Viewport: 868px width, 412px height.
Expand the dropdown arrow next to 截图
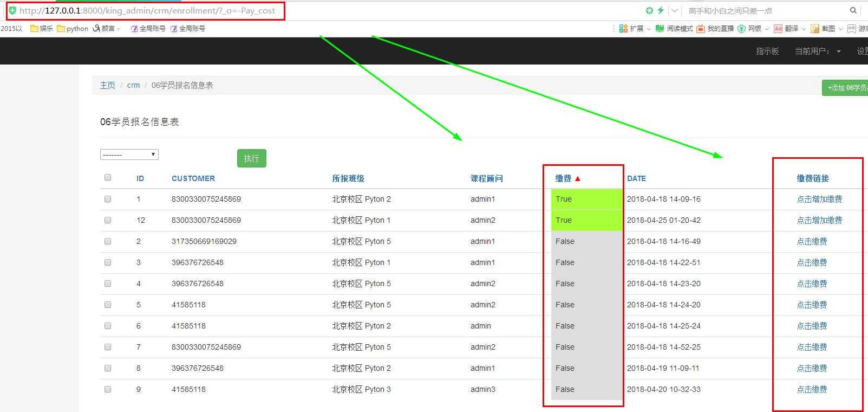[840, 29]
